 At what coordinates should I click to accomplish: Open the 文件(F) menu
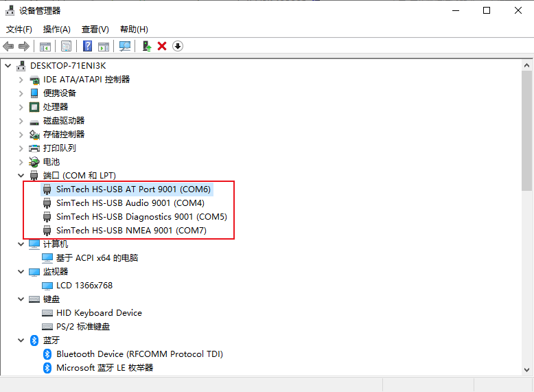pyautogui.click(x=19, y=30)
